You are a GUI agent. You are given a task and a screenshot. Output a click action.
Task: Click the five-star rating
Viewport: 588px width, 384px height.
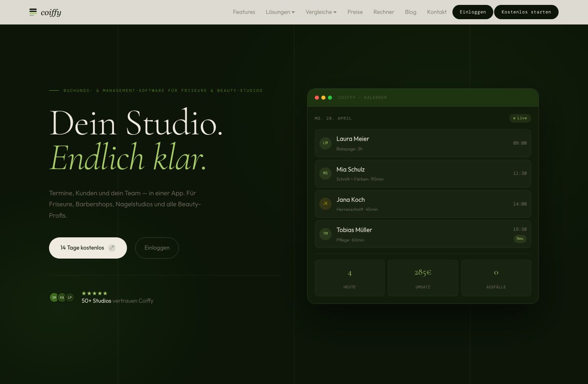coord(94,293)
